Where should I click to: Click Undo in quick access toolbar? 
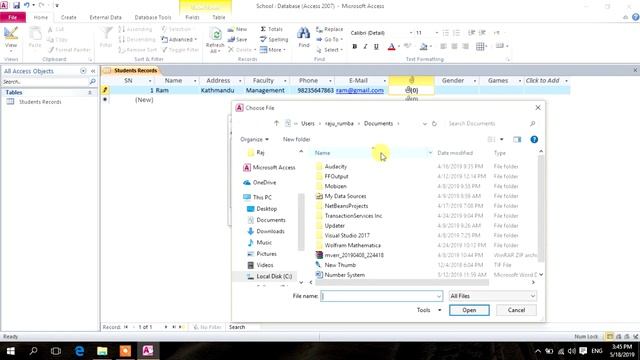[27, 6]
